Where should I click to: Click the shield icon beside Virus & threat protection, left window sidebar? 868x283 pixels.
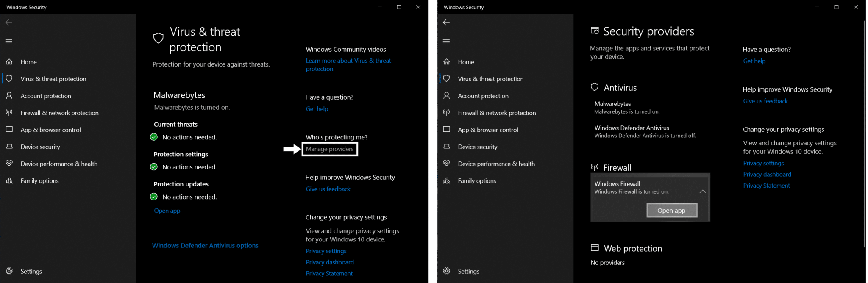pos(9,79)
